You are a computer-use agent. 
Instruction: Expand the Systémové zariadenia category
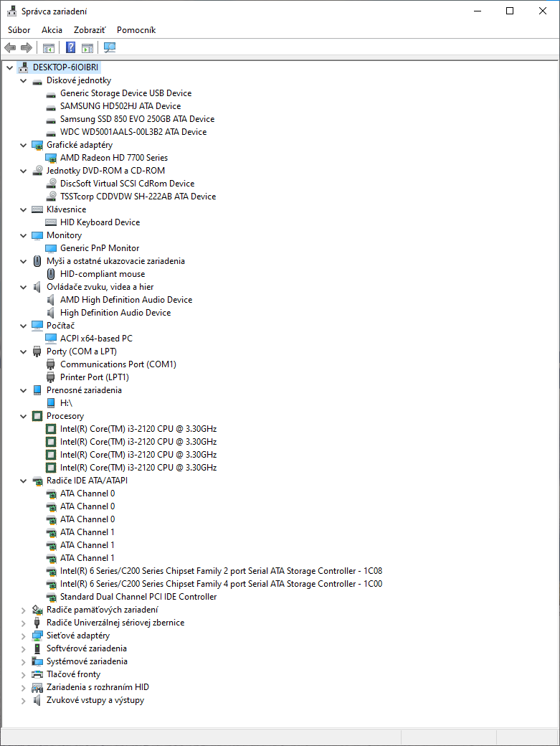point(23,662)
